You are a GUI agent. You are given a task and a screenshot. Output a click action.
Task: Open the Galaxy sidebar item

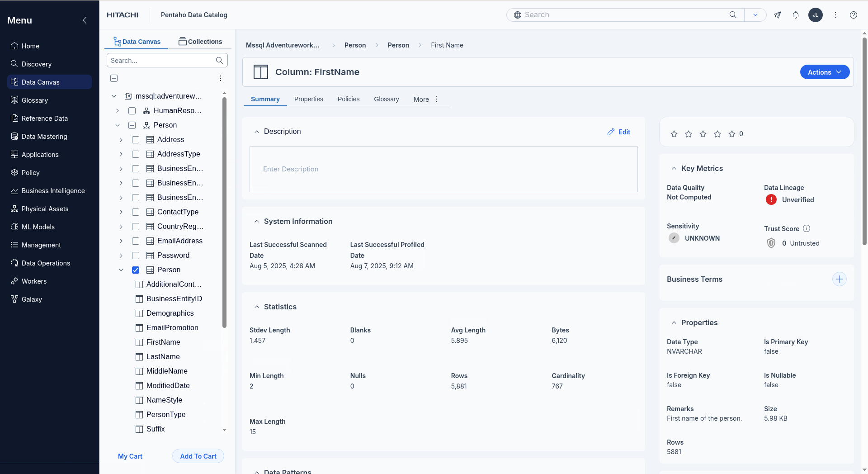(32, 299)
